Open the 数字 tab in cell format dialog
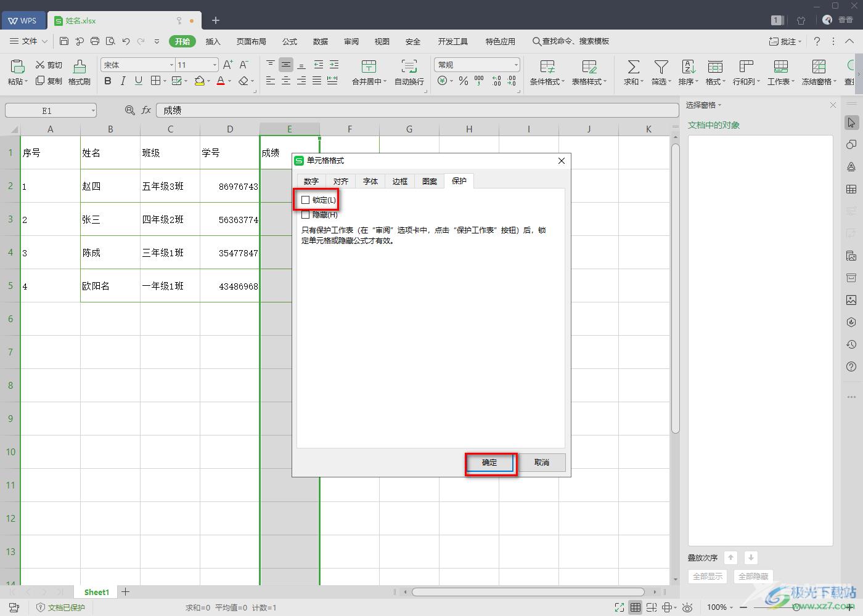 (311, 181)
